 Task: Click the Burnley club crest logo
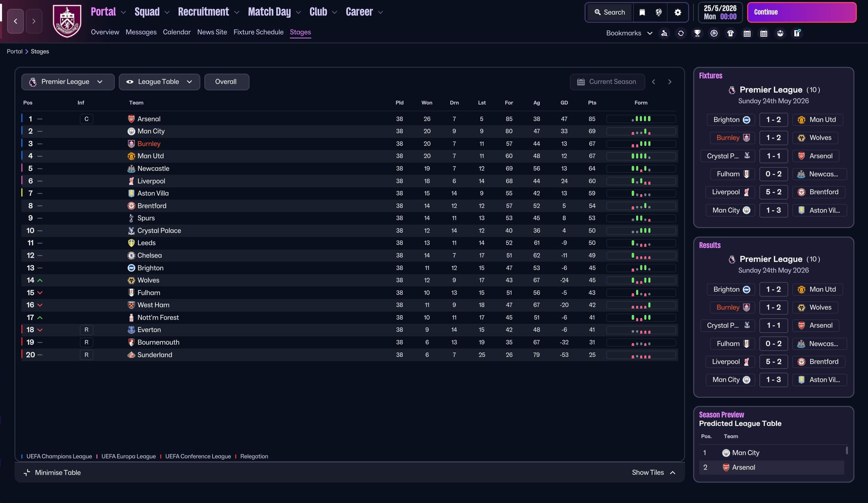pos(67,21)
